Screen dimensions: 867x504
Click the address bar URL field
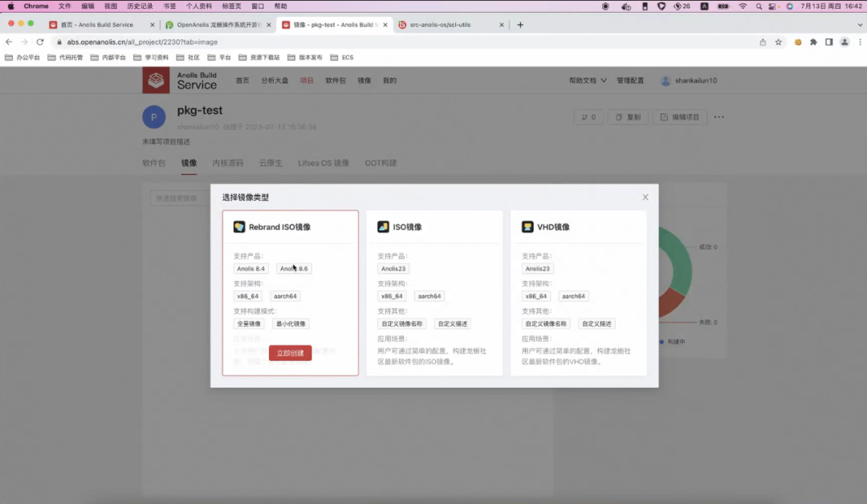(404, 42)
